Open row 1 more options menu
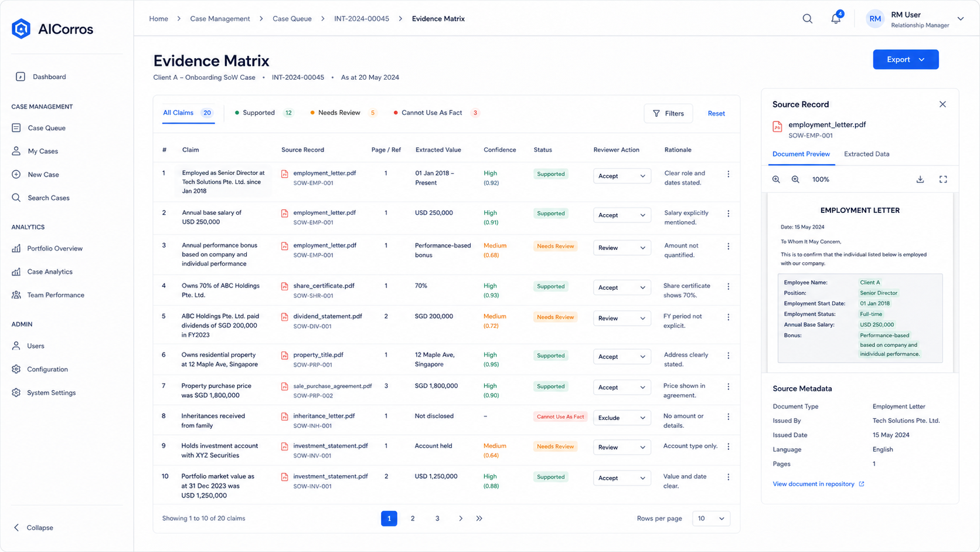980x552 pixels. [x=729, y=174]
